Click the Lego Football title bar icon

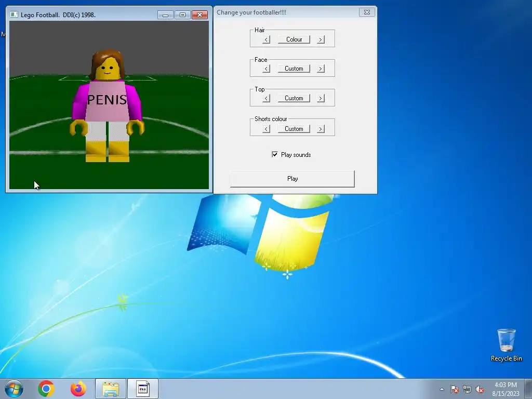[14, 15]
